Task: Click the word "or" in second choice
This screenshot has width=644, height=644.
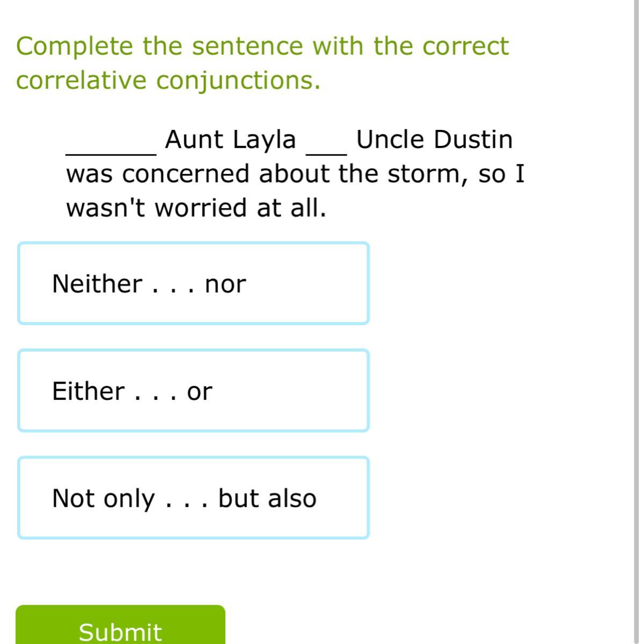Action: 200,391
